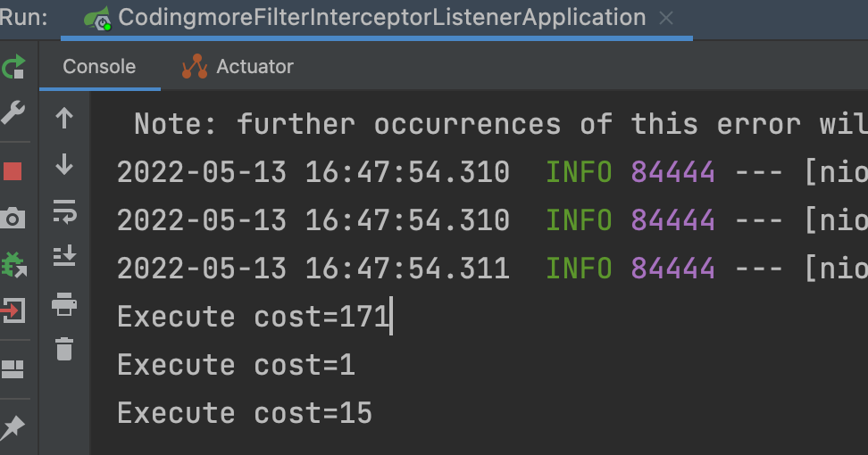
Task: Close the CodingmoreFilterInterceptorListenerApplication run tab
Action: click(666, 18)
